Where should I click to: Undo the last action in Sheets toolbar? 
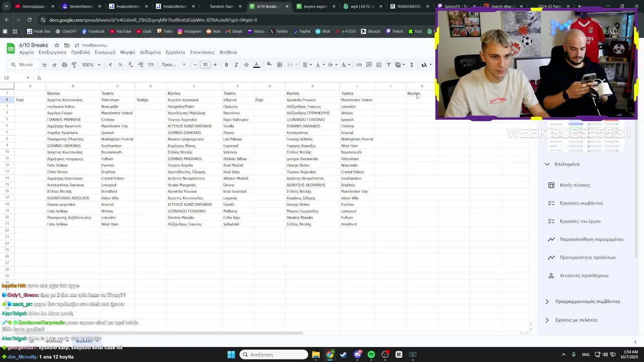click(44, 65)
